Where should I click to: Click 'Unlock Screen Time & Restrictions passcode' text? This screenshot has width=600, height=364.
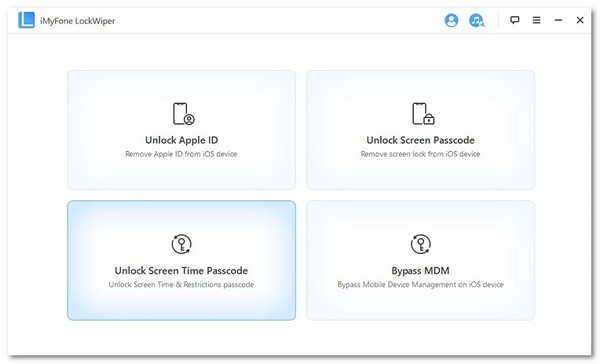[181, 284]
